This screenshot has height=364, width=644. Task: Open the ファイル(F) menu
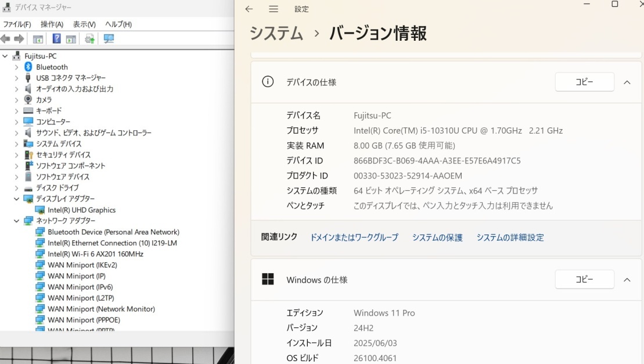click(x=17, y=24)
